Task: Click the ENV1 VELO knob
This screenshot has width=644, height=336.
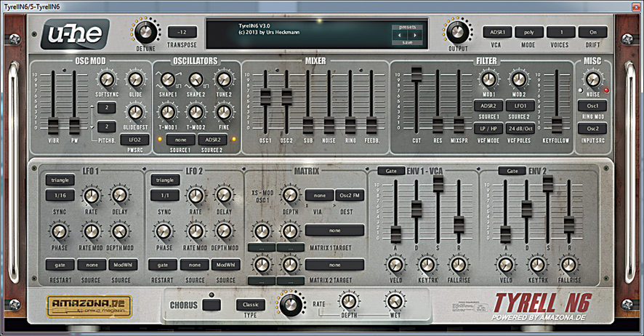Action: 395,265
